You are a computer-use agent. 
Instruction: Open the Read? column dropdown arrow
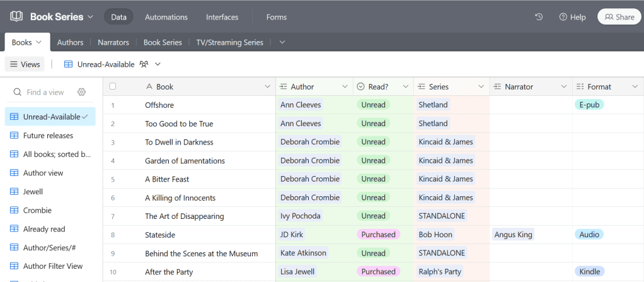(x=406, y=86)
